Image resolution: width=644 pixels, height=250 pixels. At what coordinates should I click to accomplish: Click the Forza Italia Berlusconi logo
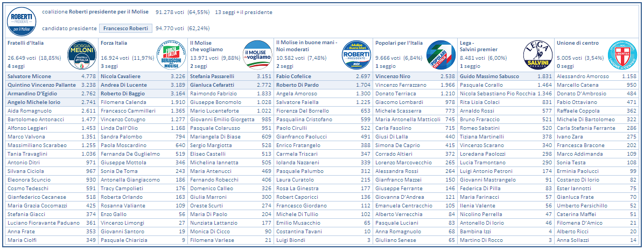tap(170, 55)
